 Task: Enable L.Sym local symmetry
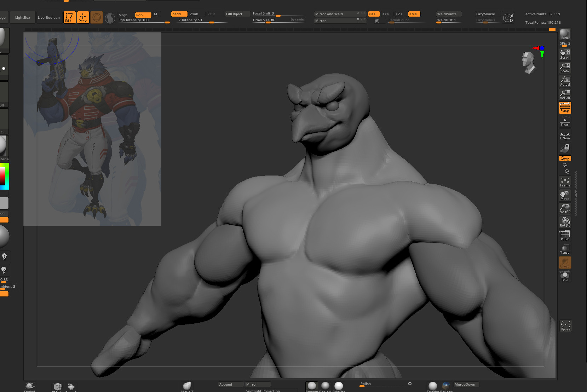[x=565, y=136]
